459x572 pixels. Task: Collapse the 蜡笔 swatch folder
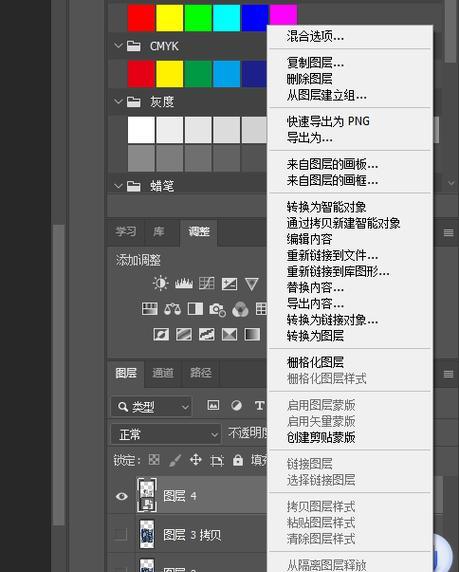tap(118, 186)
